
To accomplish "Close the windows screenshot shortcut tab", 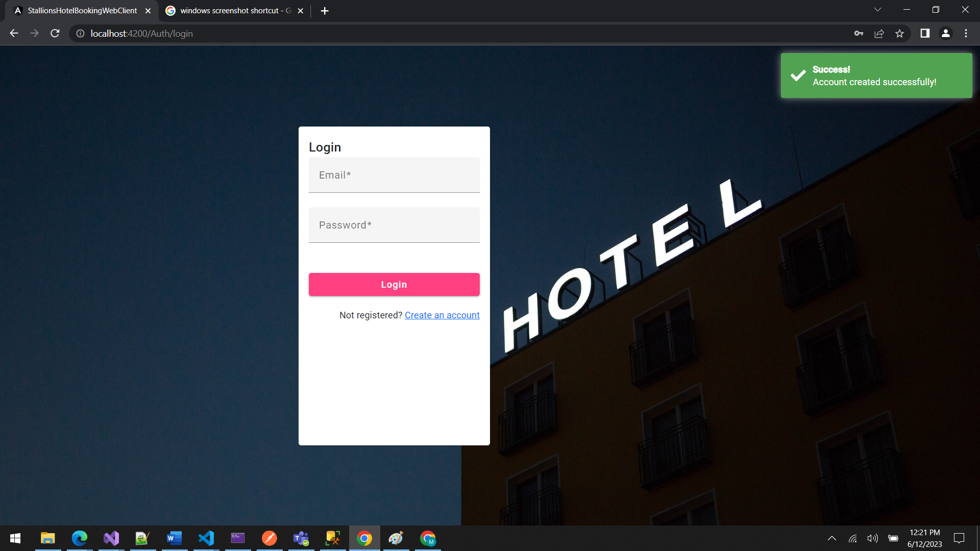I will click(301, 11).
